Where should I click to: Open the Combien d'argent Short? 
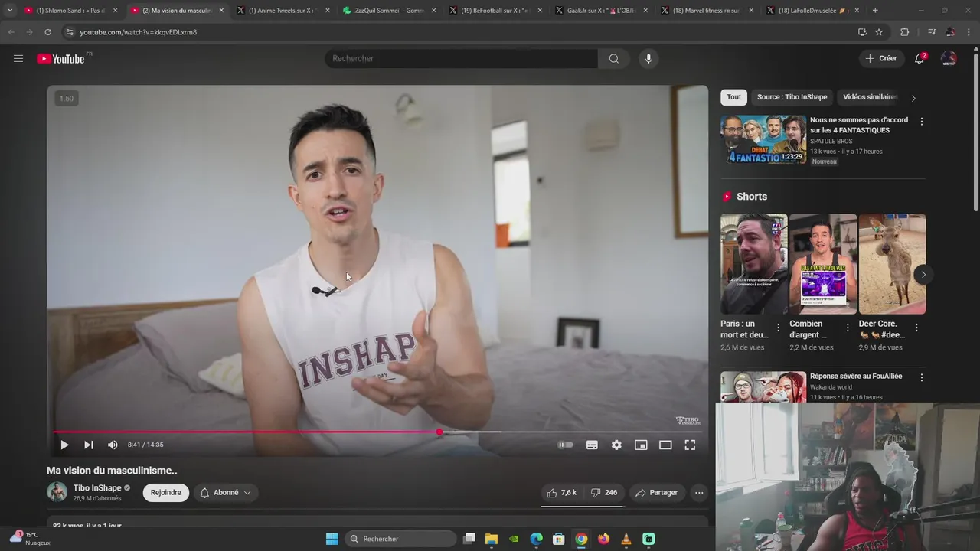(x=822, y=264)
